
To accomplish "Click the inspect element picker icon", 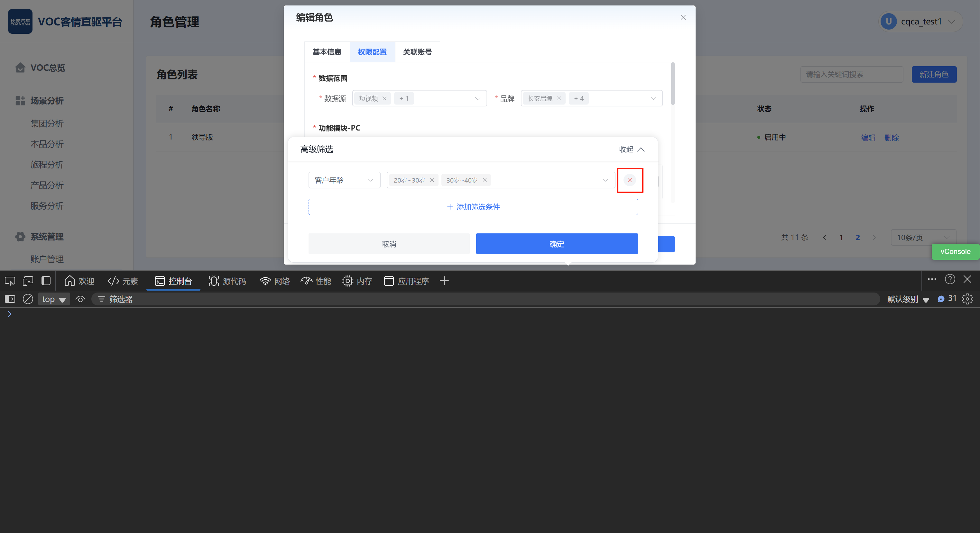I will (10, 281).
